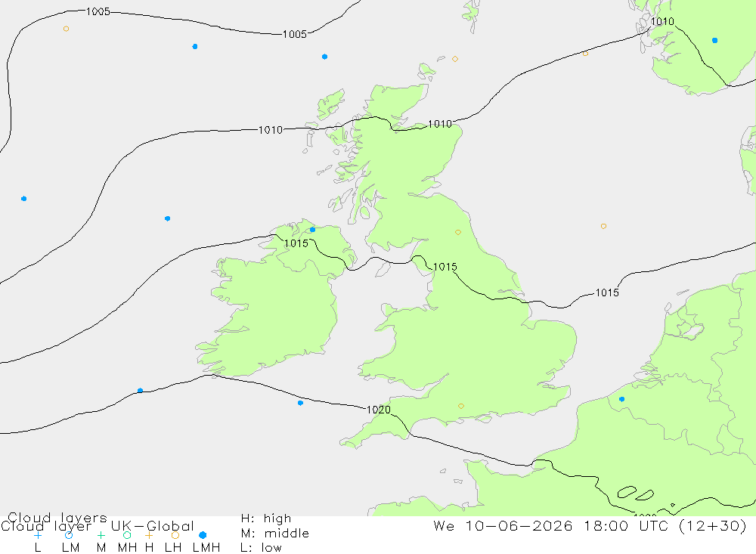Image resolution: width=756 pixels, height=554 pixels.
Task: Click the 1010 label on Scotland's east coast
Action: tap(440, 125)
